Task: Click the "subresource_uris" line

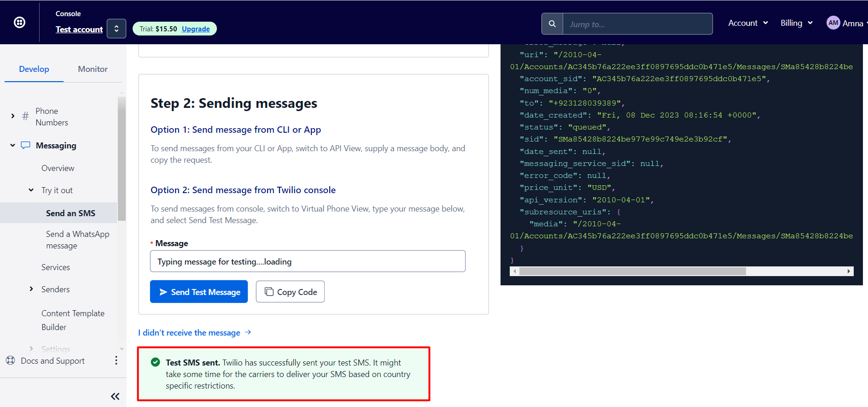Action: [x=570, y=212]
